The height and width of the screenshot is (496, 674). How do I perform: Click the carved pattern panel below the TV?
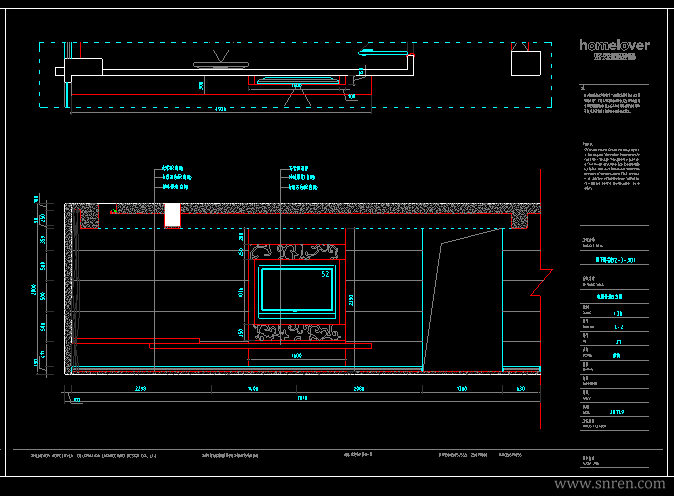point(297,332)
